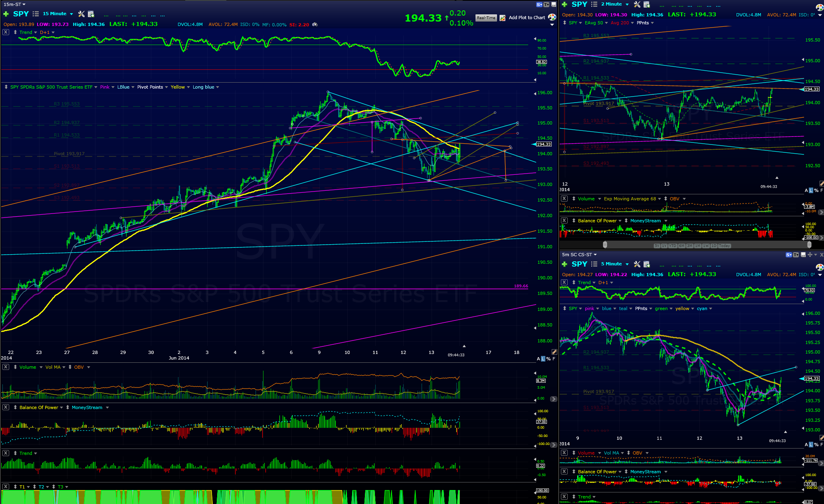The image size is (824, 504).
Task: Click the SPY symbol on the 15-minute chart
Action: tap(21, 14)
